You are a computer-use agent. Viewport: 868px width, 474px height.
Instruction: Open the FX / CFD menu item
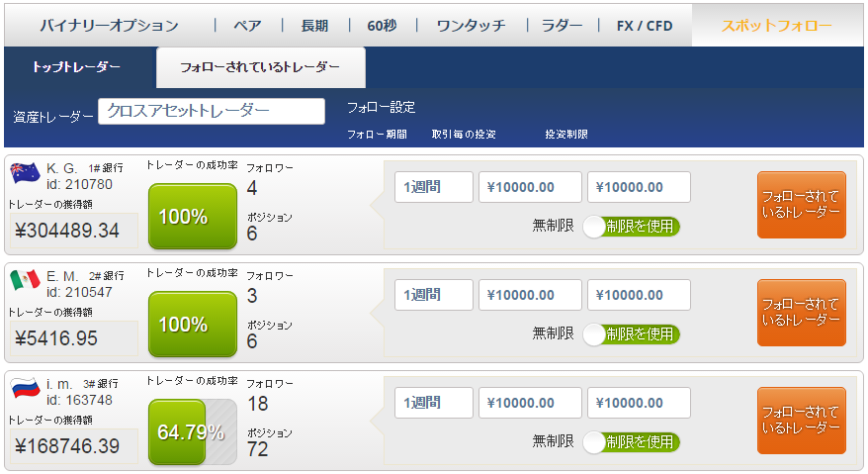(645, 26)
